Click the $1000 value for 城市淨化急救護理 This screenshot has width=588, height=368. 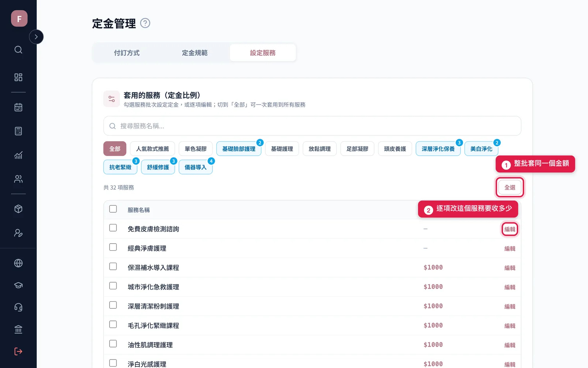click(433, 287)
